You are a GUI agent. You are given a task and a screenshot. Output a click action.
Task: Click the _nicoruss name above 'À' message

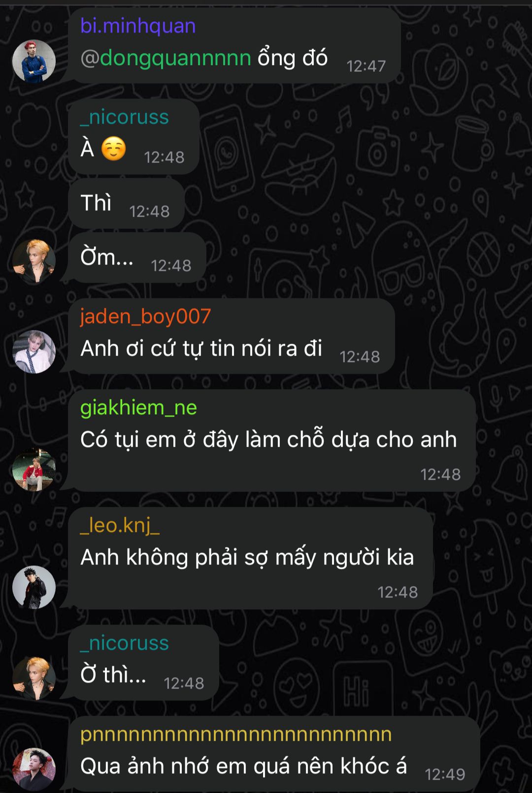tap(125, 117)
